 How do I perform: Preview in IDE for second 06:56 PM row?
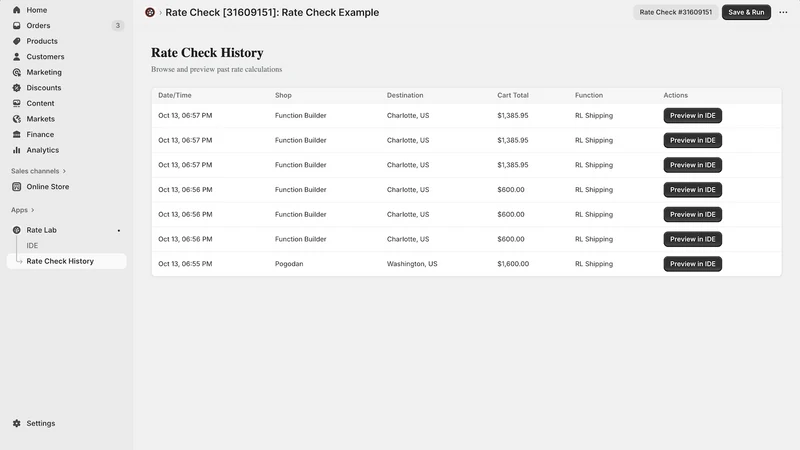tap(692, 214)
